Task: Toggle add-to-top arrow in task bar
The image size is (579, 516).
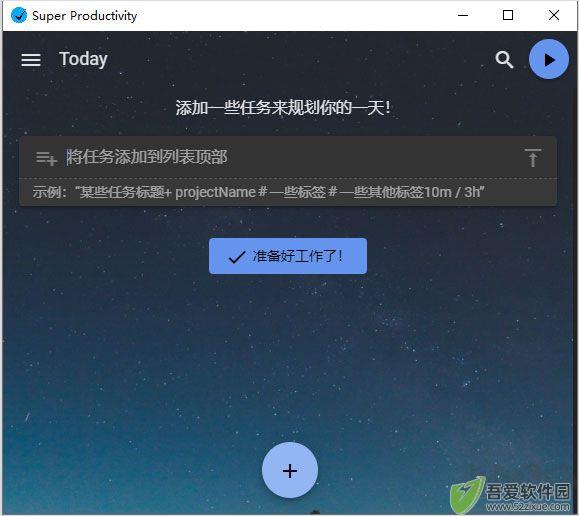Action: [533, 158]
